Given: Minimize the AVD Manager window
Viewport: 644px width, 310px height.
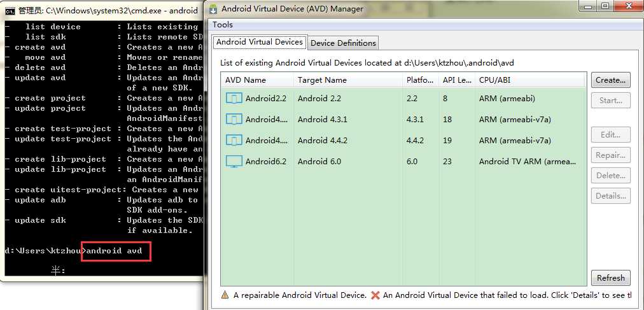Looking at the screenshot, I should pyautogui.click(x=589, y=5).
